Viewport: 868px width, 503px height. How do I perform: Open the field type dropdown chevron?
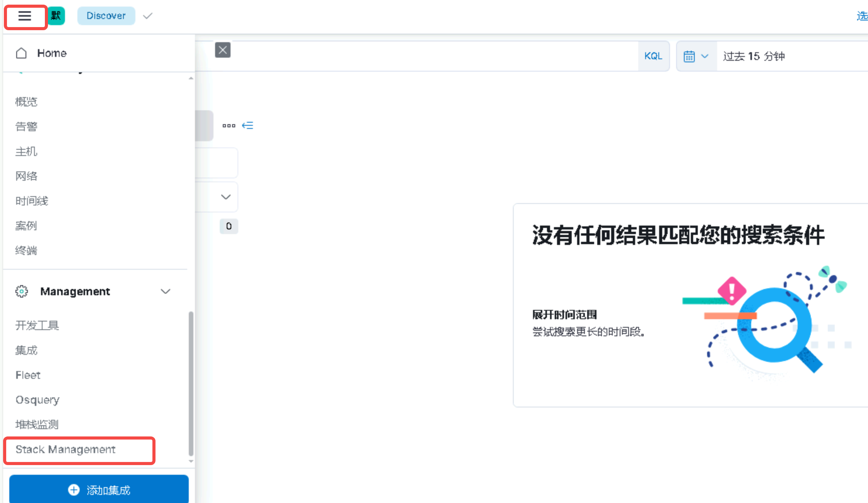coord(226,197)
